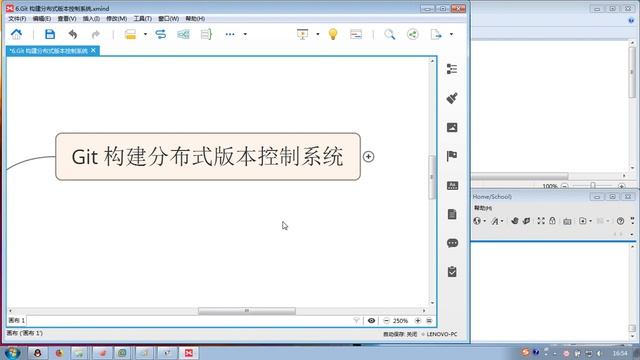Select the Git 构建分布式版本控制系统 topic
This screenshot has height=360, width=640.
coord(208,156)
